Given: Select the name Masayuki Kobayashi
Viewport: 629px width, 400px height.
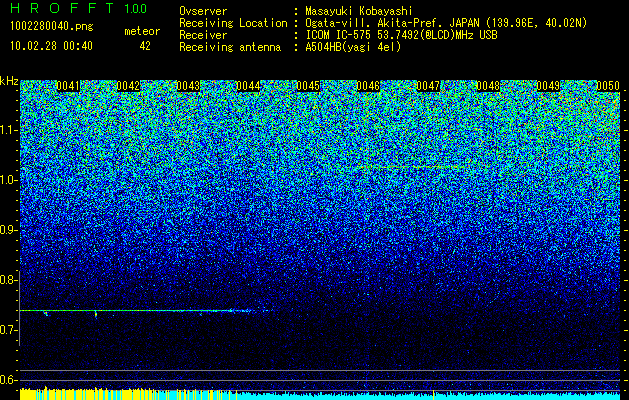Looking at the screenshot, I should tap(358, 11).
